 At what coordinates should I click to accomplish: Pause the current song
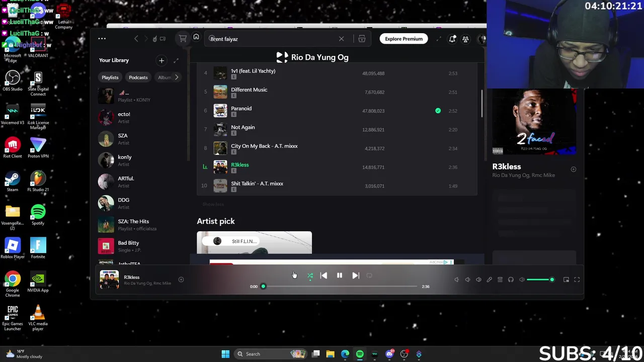point(340,276)
